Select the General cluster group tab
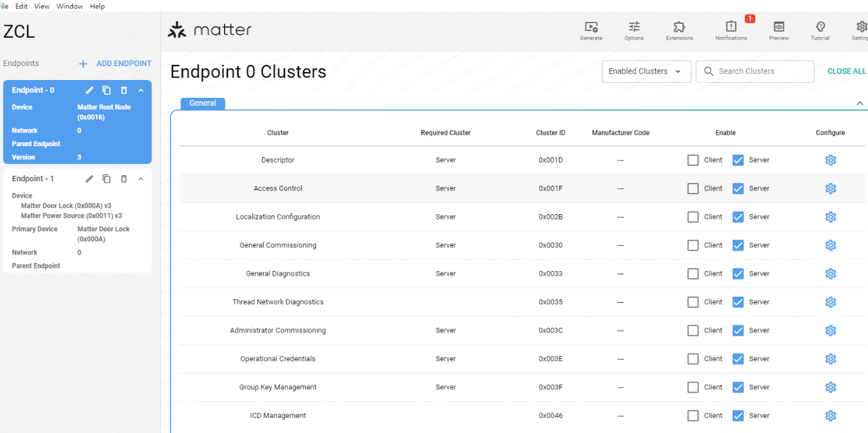This screenshot has height=433, width=868. click(x=203, y=103)
